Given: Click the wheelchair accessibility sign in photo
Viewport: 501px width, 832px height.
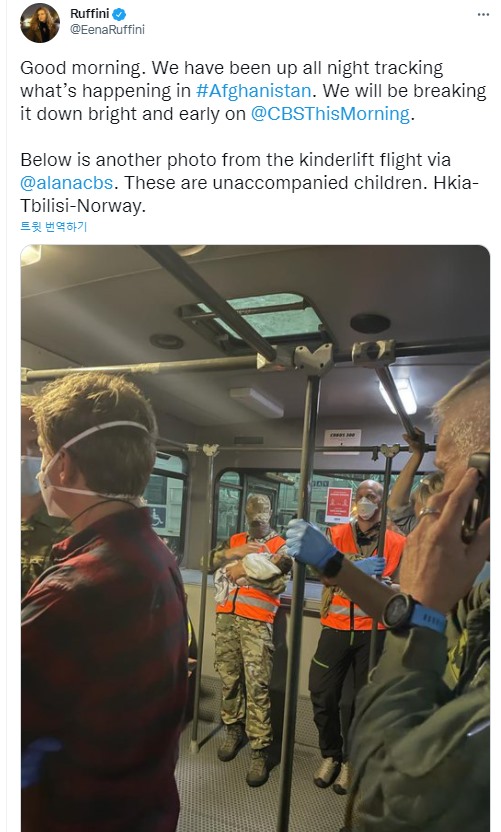Looking at the screenshot, I should [158, 517].
